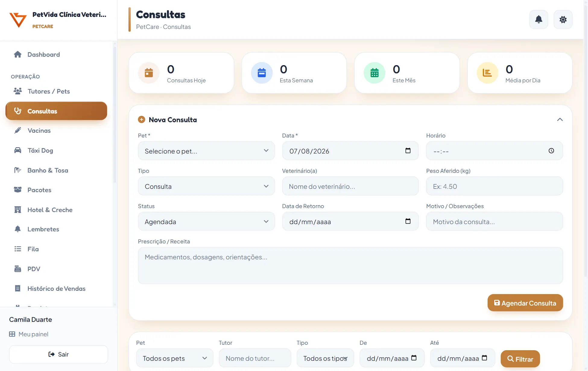Open the Data field calendar picker
Image resolution: width=588 pixels, height=371 pixels.
tap(408, 151)
